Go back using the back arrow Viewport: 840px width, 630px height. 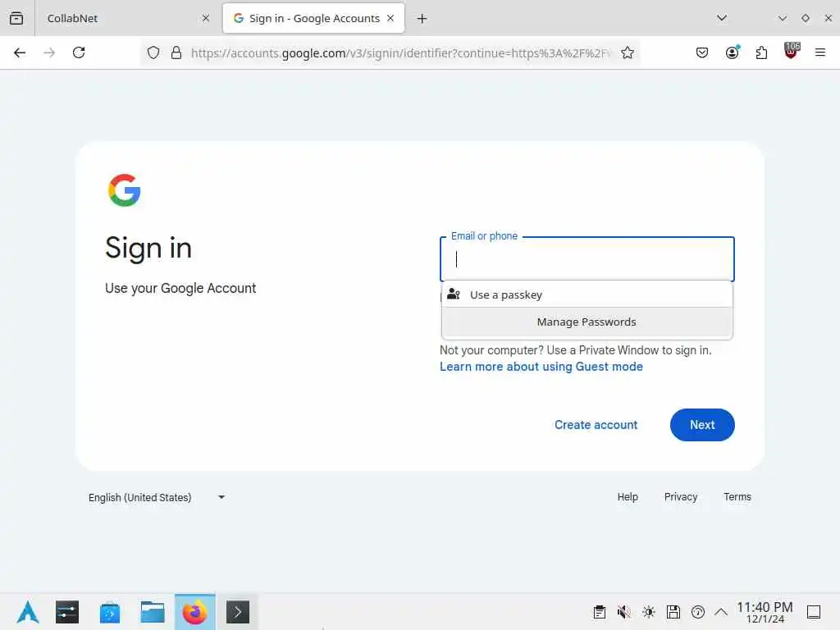20,52
